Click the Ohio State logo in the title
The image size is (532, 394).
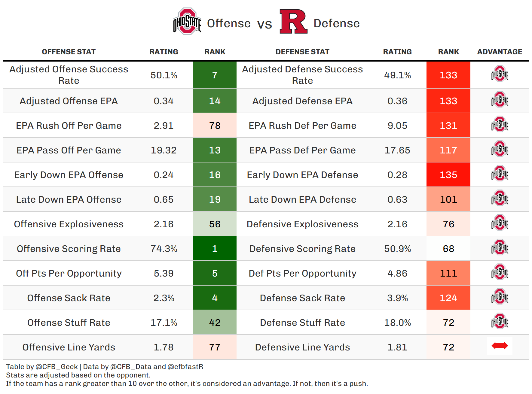coord(187,21)
